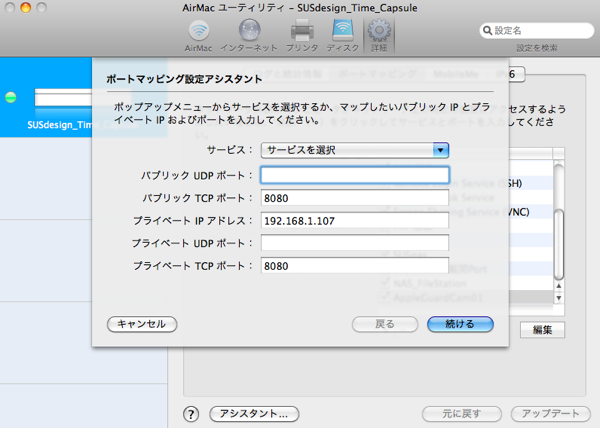Open the ディスク toolbar pane
Screen dimensions: 600x428
[x=342, y=36]
